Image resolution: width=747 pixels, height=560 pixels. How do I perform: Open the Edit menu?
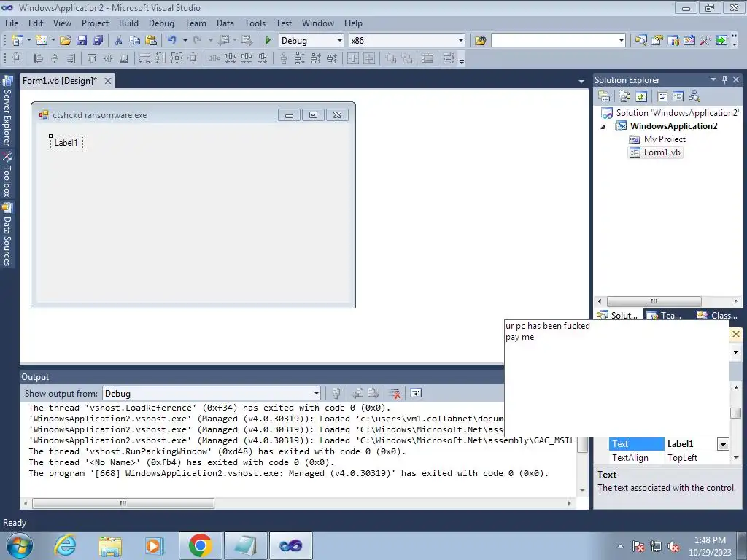pos(36,23)
